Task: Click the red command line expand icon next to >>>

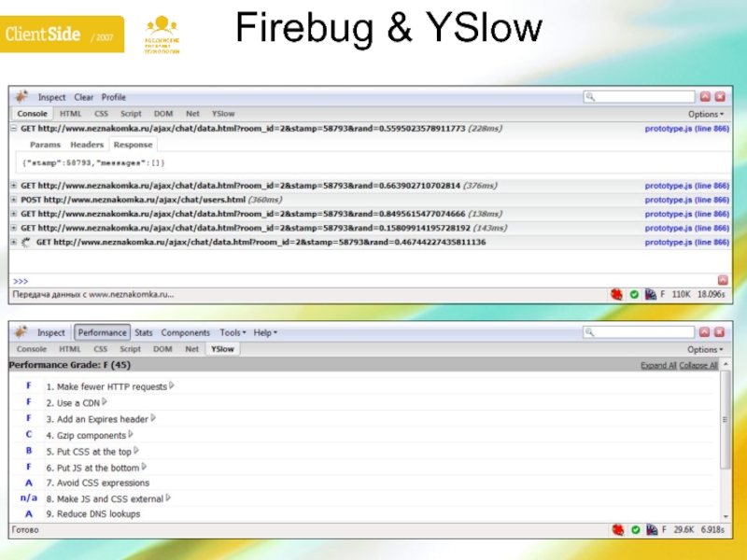Action: pyautogui.click(x=723, y=280)
